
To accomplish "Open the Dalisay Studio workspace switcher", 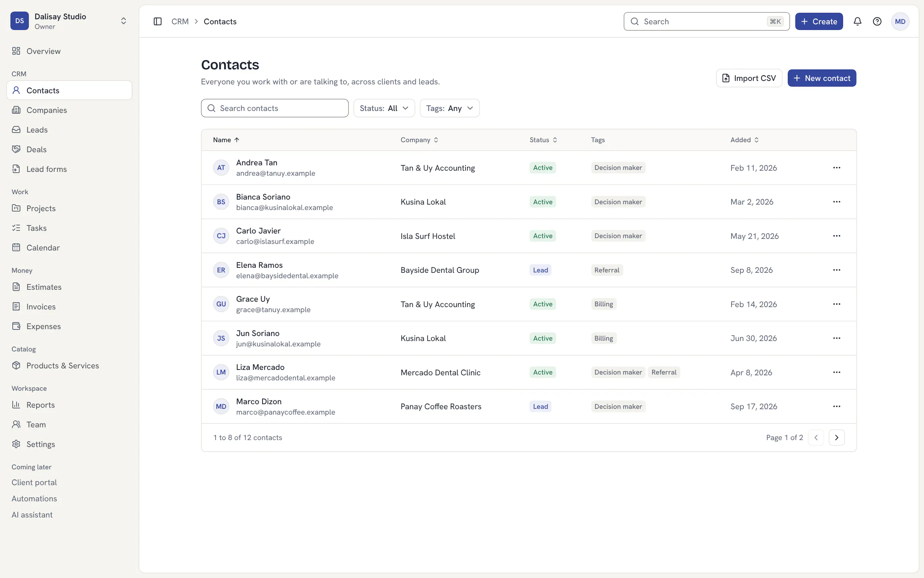I will tap(69, 21).
